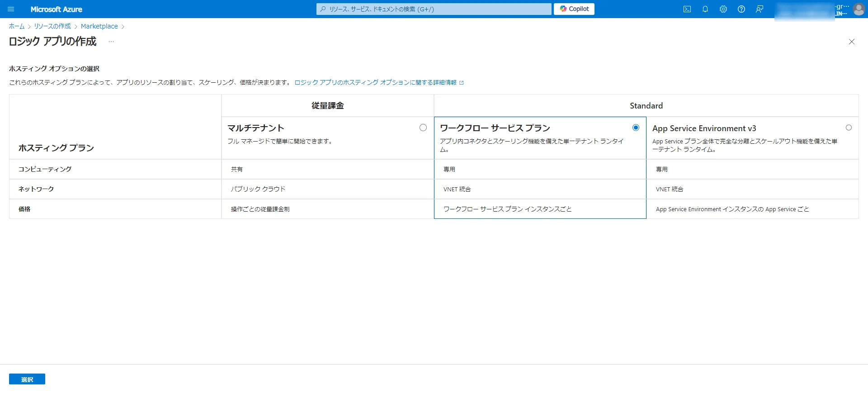The width and height of the screenshot is (868, 393).
Task: Focus the resource search box
Action: (x=434, y=9)
